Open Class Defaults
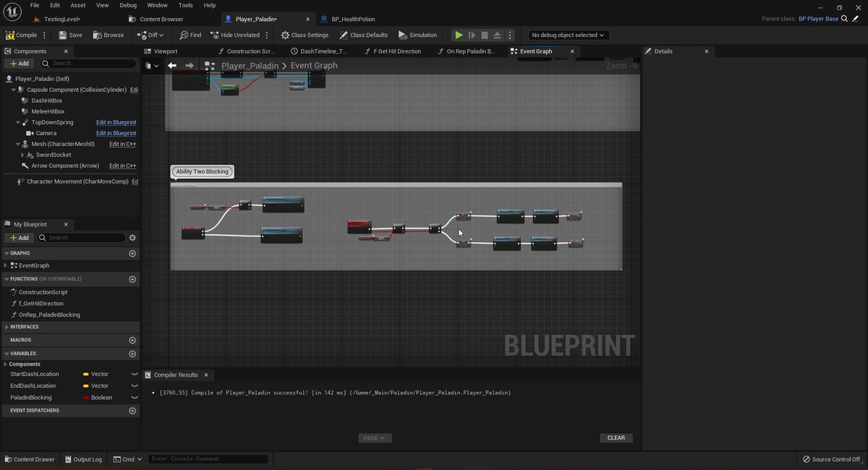Image resolution: width=868 pixels, height=470 pixels. [363, 35]
